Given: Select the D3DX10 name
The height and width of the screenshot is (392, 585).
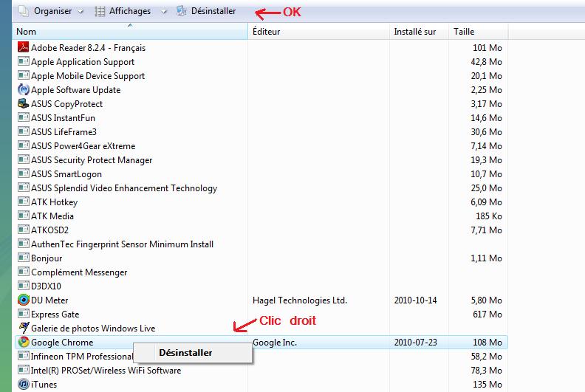Looking at the screenshot, I should [46, 286].
